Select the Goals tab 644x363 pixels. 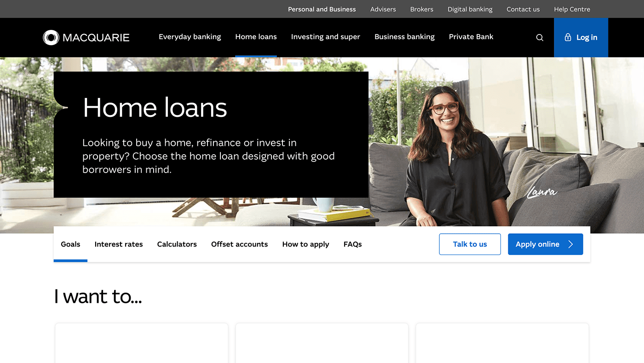(70, 244)
